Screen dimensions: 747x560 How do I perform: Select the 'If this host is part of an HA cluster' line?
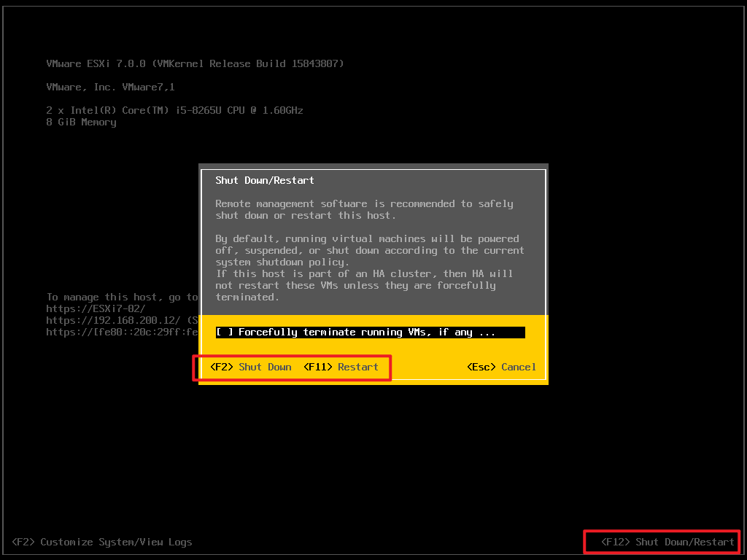(364, 274)
